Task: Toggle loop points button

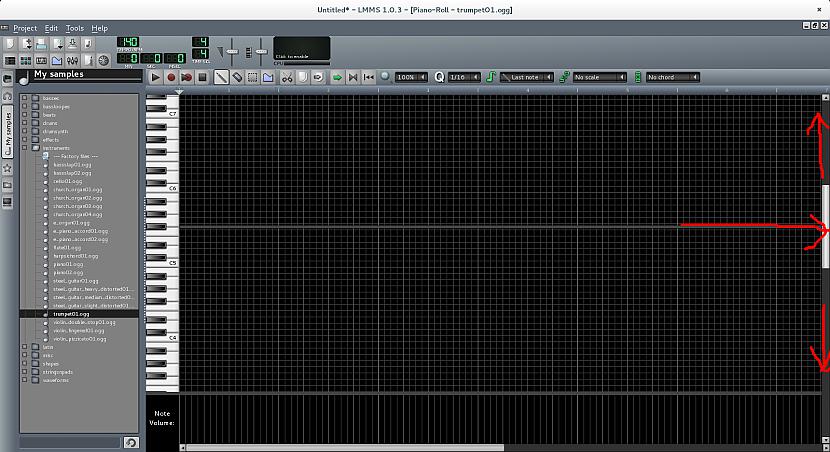Action: 353,77
